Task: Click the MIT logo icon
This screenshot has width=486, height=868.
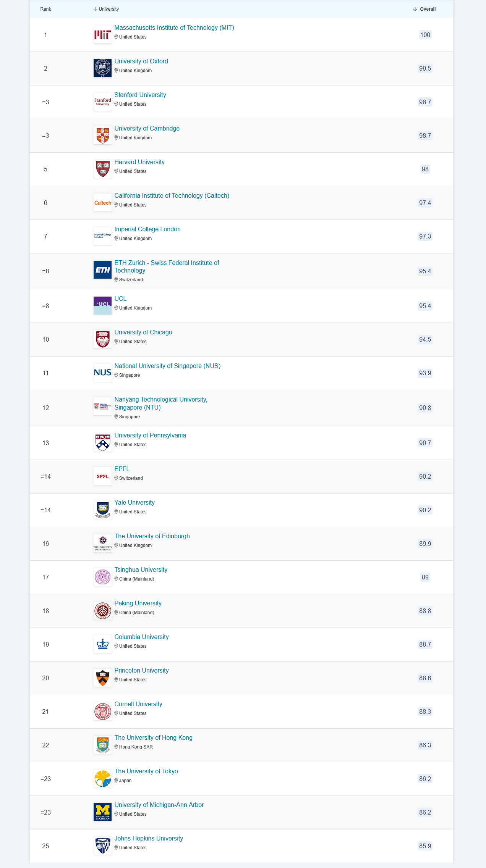Action: coord(102,35)
